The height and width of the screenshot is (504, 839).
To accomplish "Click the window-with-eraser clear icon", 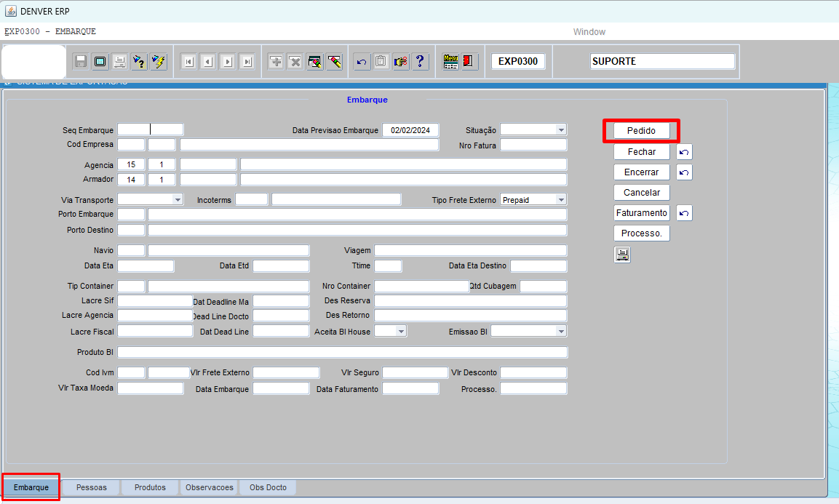I will pos(314,62).
